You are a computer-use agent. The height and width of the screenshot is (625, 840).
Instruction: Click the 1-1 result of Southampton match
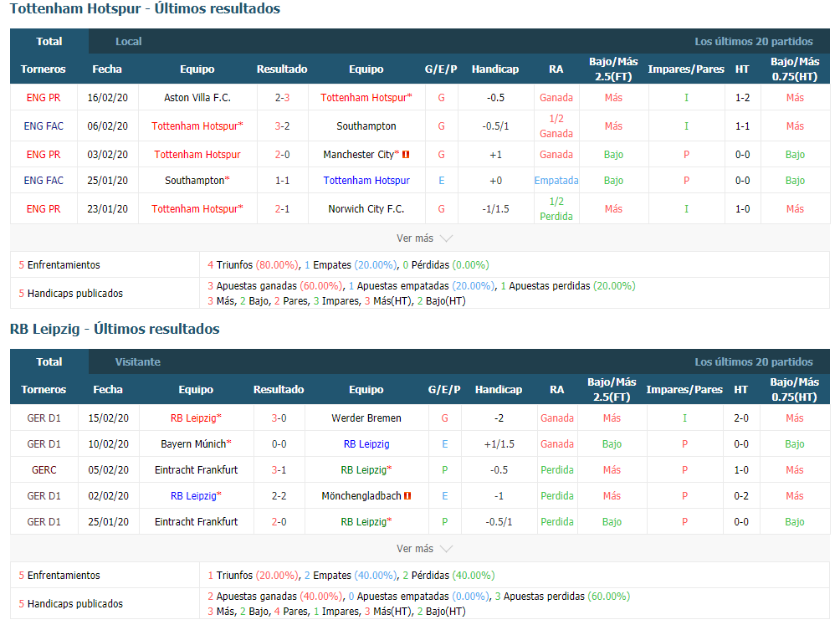tap(282, 181)
